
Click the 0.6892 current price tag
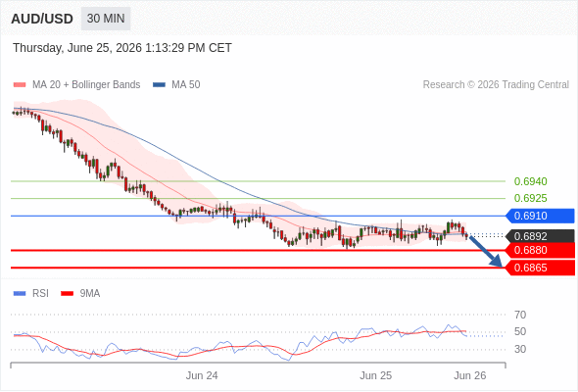click(x=540, y=236)
